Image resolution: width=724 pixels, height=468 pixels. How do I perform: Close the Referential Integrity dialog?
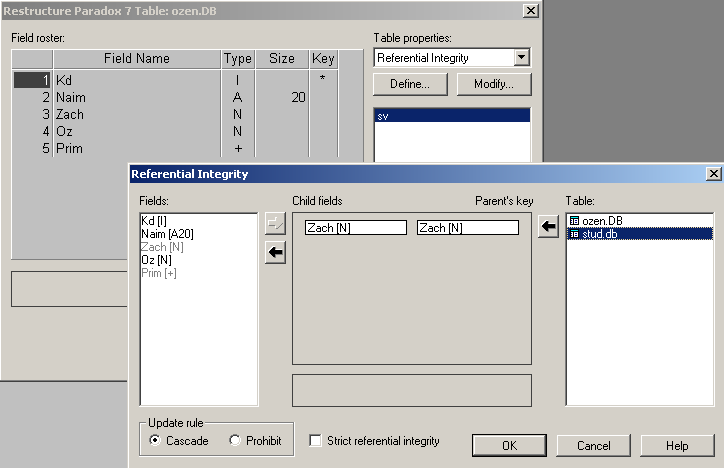point(713,174)
